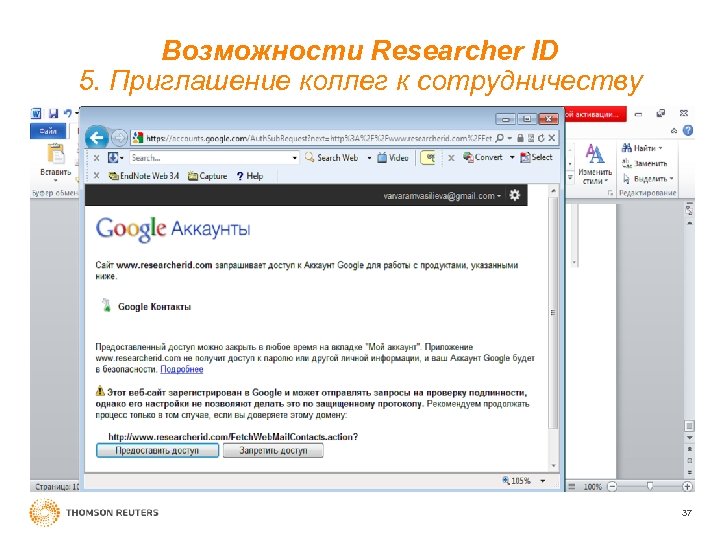
Task: Click the browser address bar URL
Action: tap(319, 138)
